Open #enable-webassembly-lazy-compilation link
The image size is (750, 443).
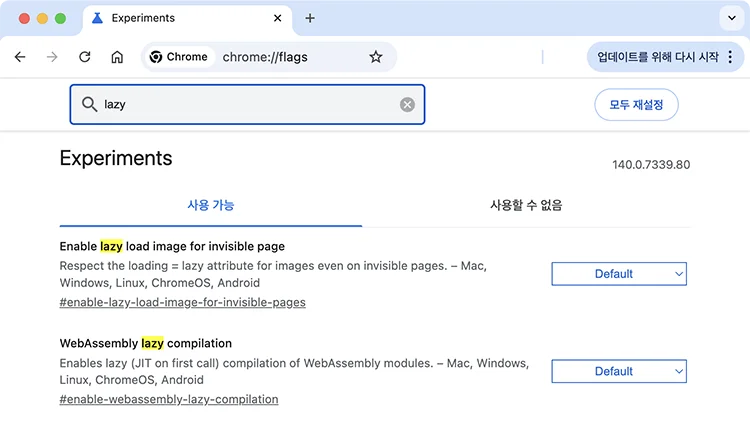pos(169,399)
